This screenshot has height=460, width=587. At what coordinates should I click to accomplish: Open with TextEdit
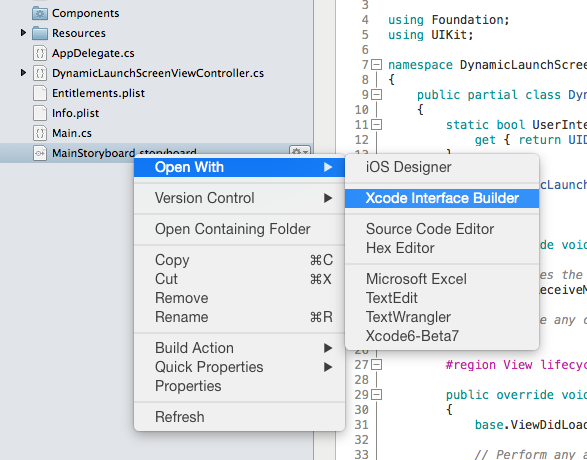[442, 298]
